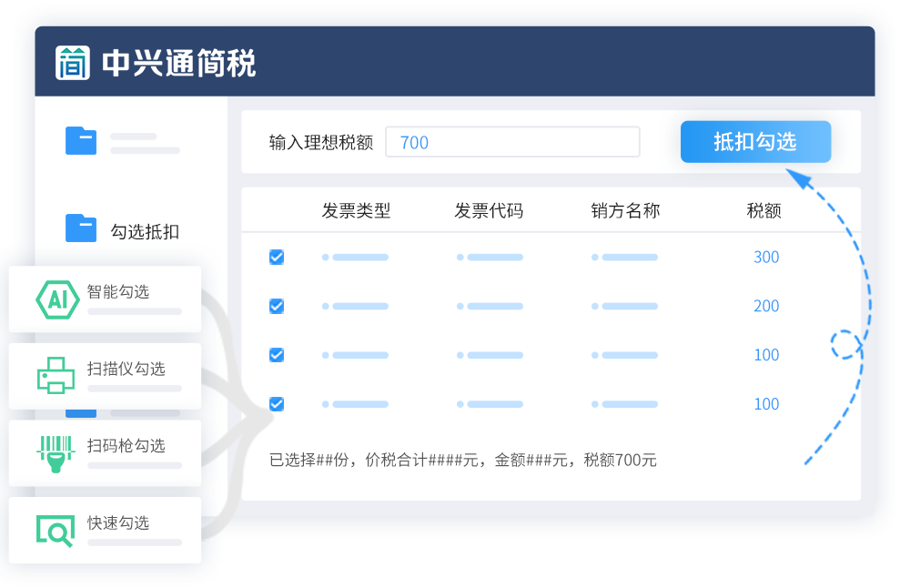Click the top blue folder icon in sidebar
This screenshot has height=588, width=910.
click(81, 140)
